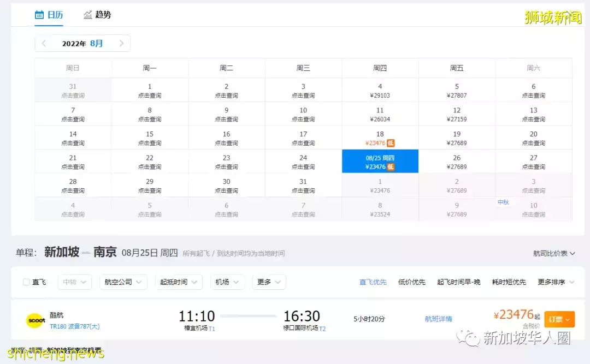Open 航班详情 flight details link
The width and height of the screenshot is (590, 364).
click(x=437, y=319)
